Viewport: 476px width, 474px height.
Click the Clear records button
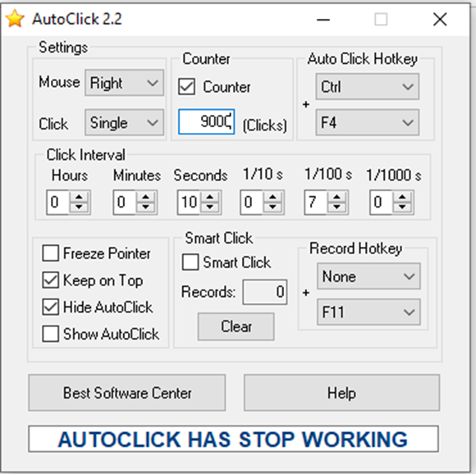point(236,326)
